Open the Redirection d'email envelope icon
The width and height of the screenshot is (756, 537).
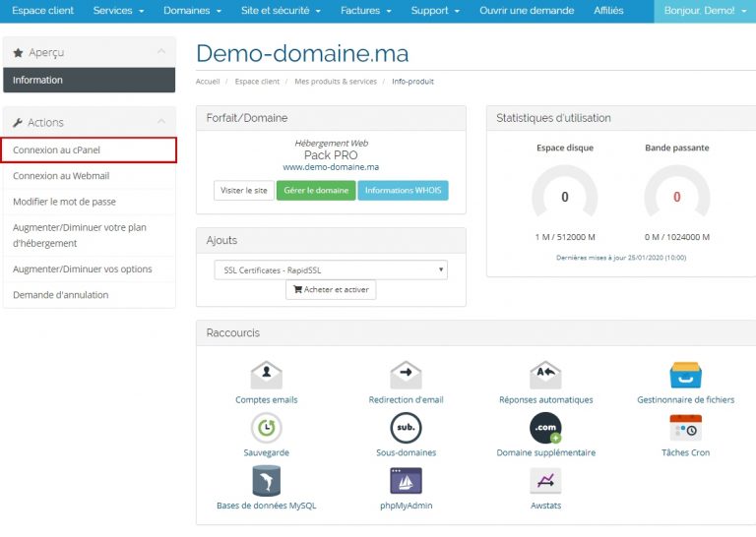406,375
